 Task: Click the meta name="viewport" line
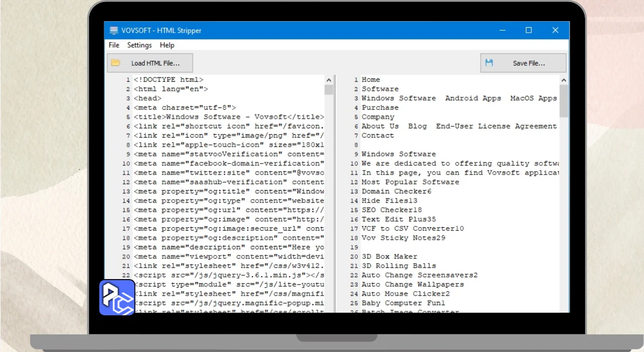[x=229, y=256]
